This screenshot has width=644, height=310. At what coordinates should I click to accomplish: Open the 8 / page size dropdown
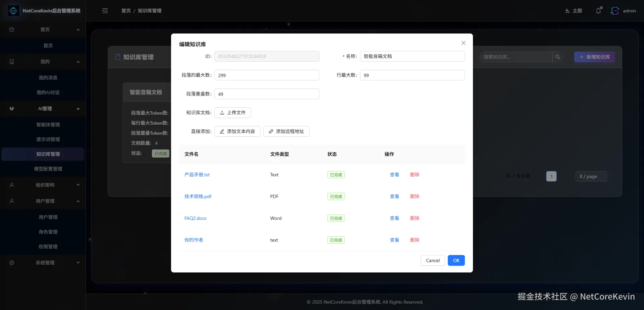pyautogui.click(x=591, y=176)
